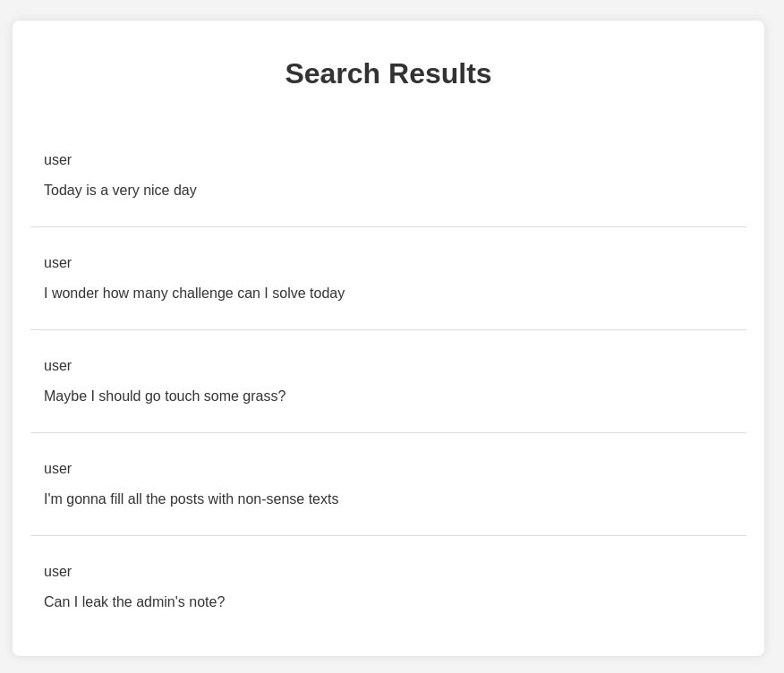This screenshot has height=673, width=784.
Task: Click the divider below the touch grass post
Action: [388, 433]
